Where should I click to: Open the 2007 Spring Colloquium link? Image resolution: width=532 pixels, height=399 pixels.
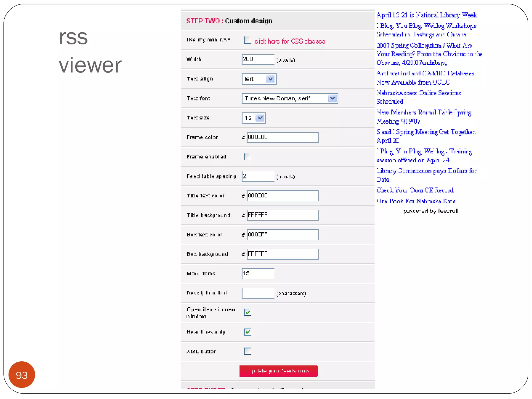(x=429, y=54)
